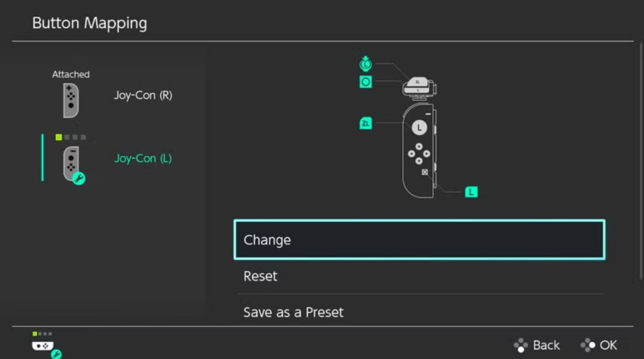Click the square Capture button on diagram

point(425,172)
